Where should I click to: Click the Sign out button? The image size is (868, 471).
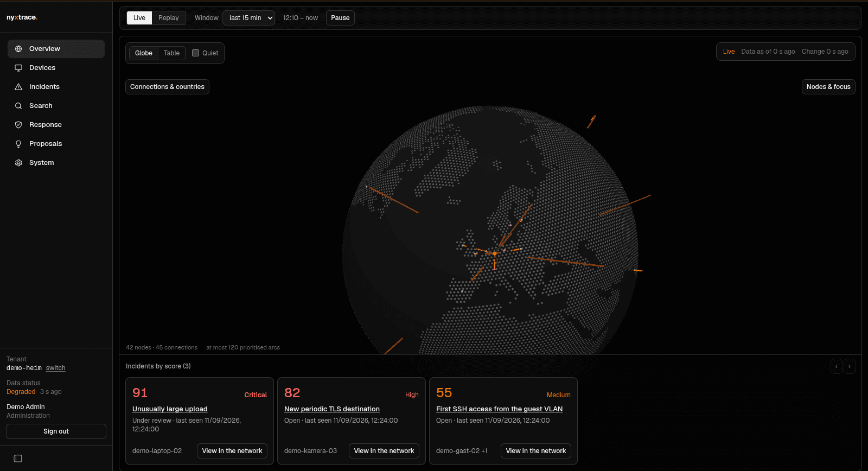(x=56, y=431)
